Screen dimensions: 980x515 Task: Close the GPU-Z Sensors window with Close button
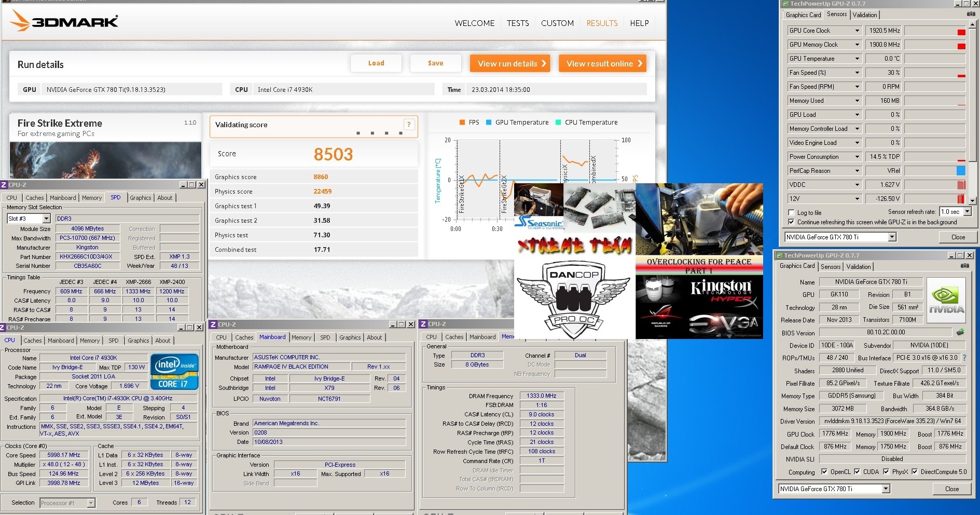pyautogui.click(x=958, y=237)
